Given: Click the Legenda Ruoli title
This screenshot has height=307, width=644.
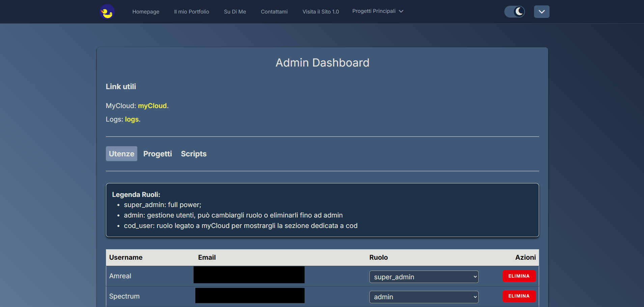Looking at the screenshot, I should (x=136, y=195).
